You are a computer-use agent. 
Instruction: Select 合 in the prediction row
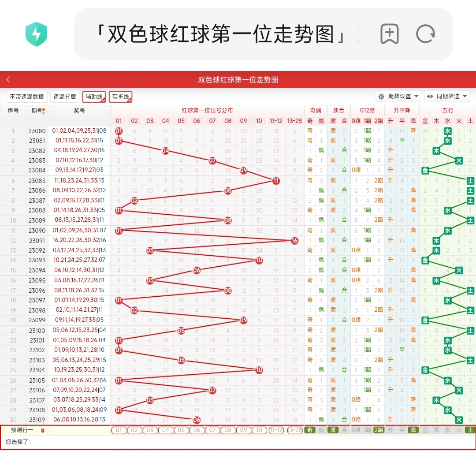(x=344, y=430)
